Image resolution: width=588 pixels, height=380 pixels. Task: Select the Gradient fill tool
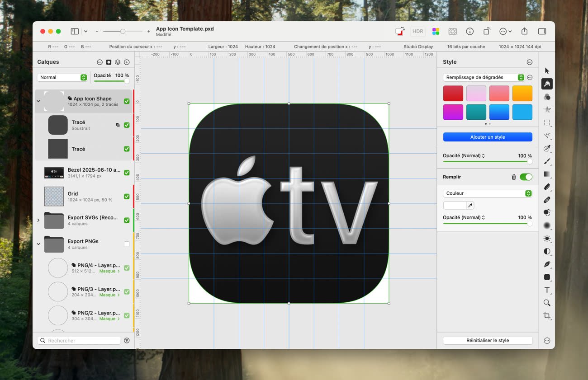click(x=547, y=174)
